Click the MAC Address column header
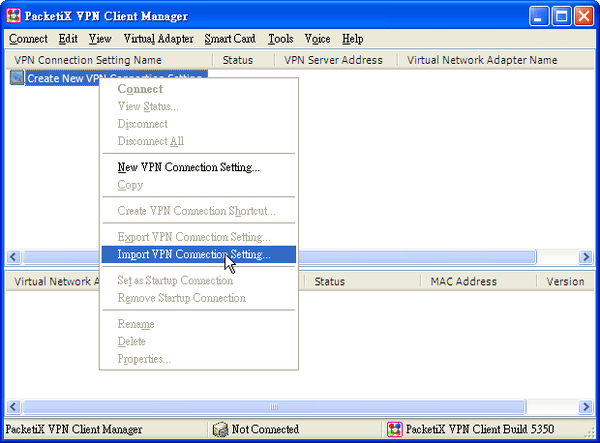This screenshot has height=443, width=600. coord(479,282)
